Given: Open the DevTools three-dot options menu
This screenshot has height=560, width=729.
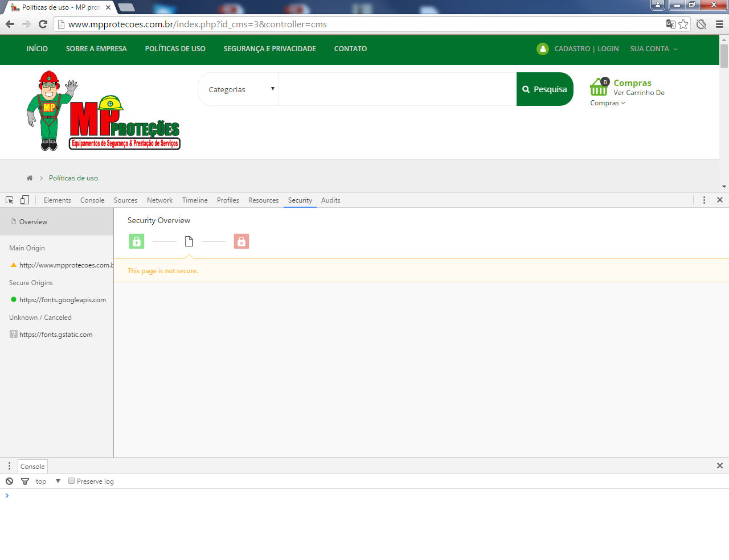Looking at the screenshot, I should coord(704,200).
